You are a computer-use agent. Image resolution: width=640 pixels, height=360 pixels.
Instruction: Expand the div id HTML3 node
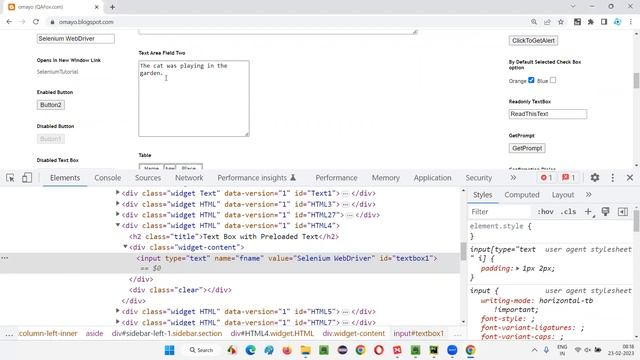118,203
